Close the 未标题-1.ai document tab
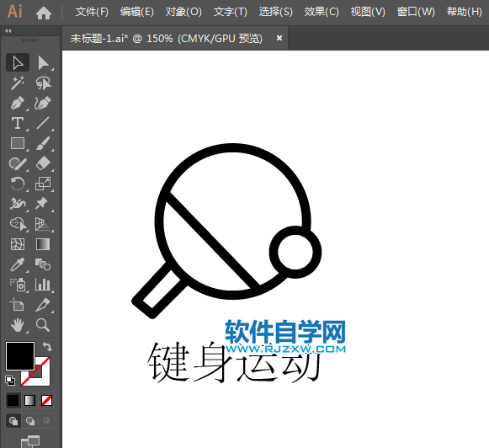The image size is (489, 448). [279, 38]
